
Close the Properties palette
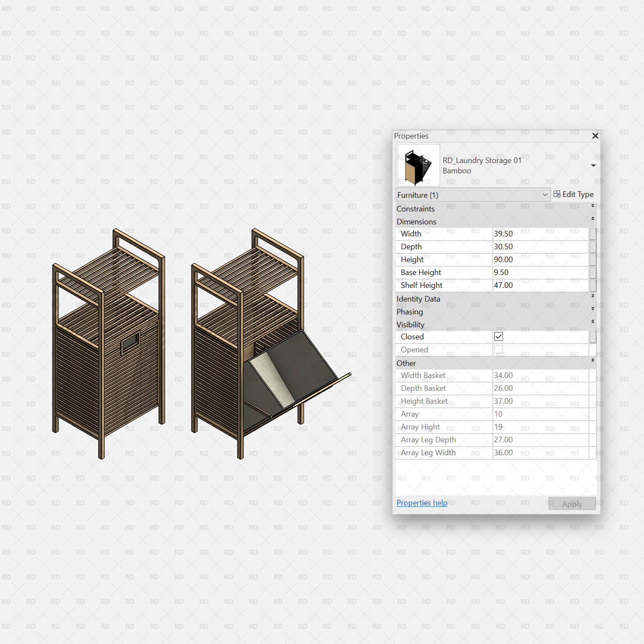point(595,136)
